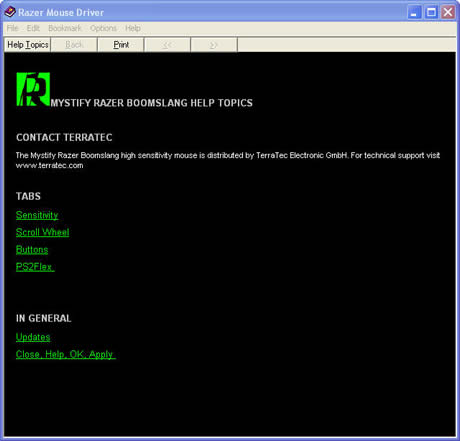Click the help book icon in the title bar
460x441 pixels.
(x=10, y=12)
